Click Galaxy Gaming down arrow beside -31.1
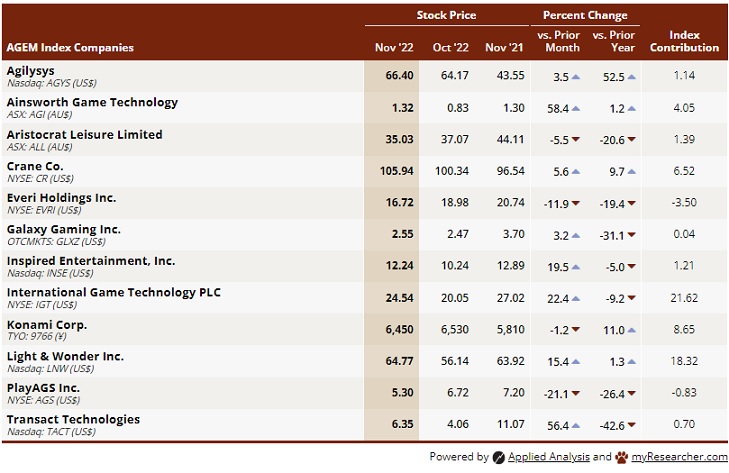 point(631,235)
